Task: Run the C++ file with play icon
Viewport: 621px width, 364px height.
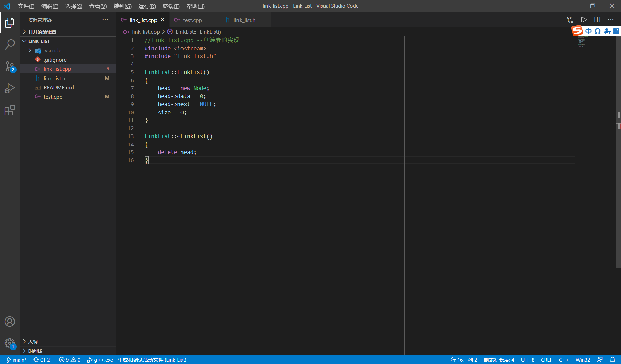Action: click(x=584, y=20)
